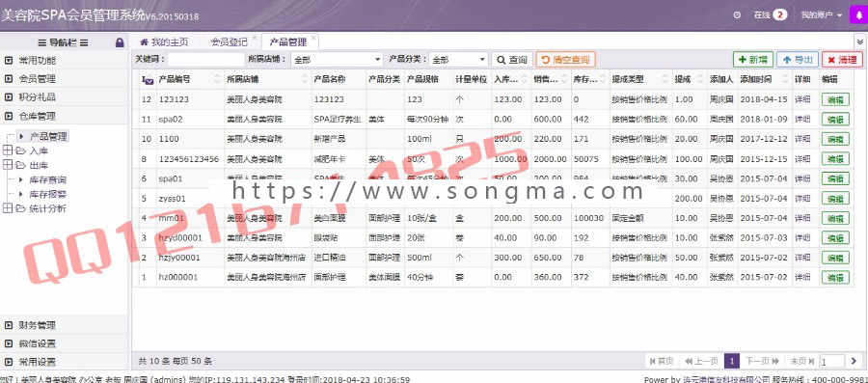The width and height of the screenshot is (868, 383).
Task: Click the red 清理 clear button
Action: (842, 60)
